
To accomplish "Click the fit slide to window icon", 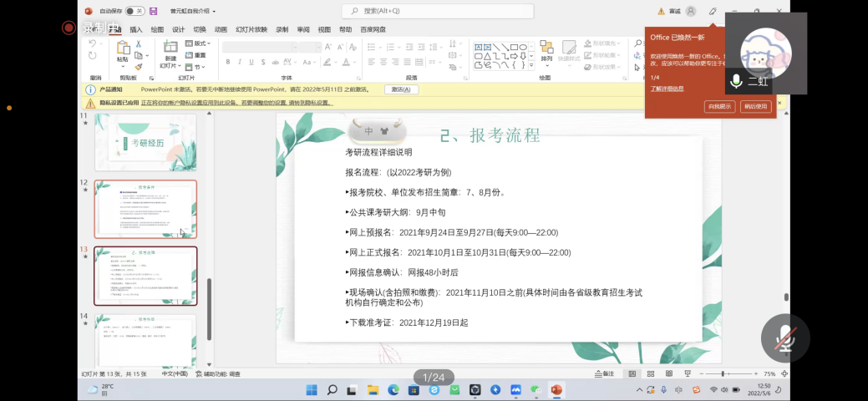I will point(784,373).
